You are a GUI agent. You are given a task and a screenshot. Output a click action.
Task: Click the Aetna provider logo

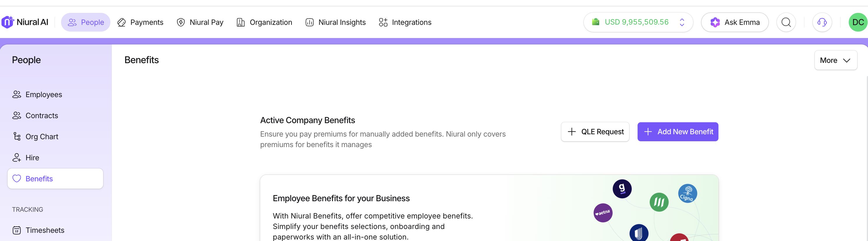[x=603, y=213]
